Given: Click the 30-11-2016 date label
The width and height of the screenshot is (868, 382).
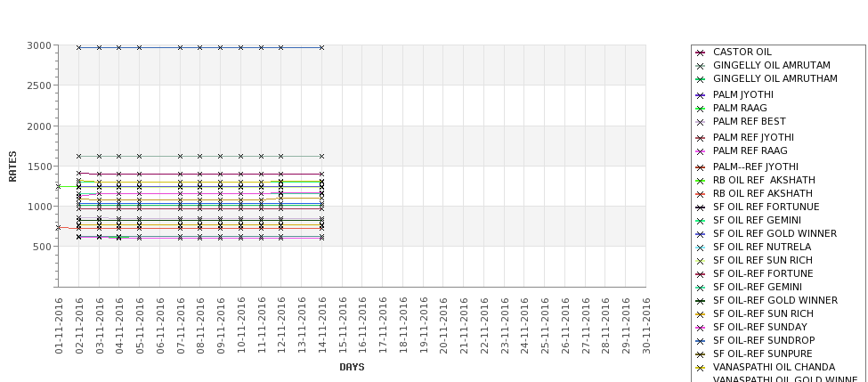Looking at the screenshot, I should [x=646, y=326].
